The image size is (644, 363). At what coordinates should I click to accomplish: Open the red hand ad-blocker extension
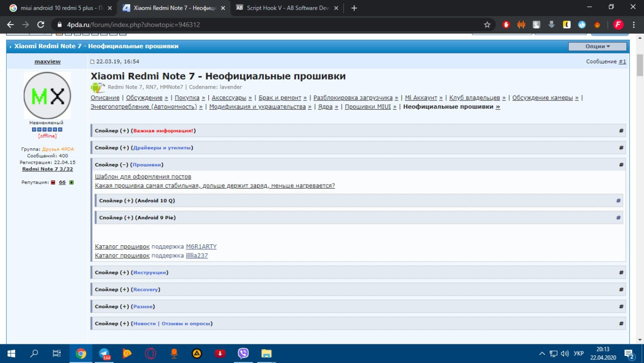(x=506, y=24)
